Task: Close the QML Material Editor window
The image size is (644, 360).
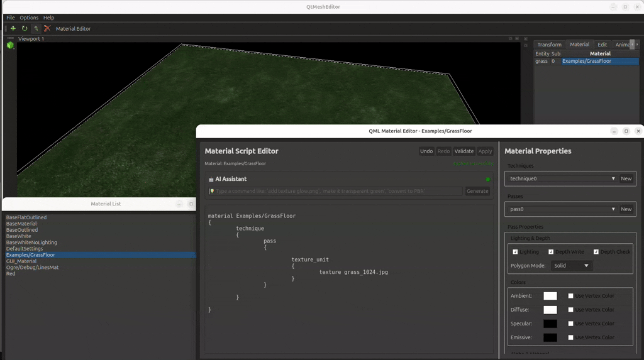Action: pos(638,131)
